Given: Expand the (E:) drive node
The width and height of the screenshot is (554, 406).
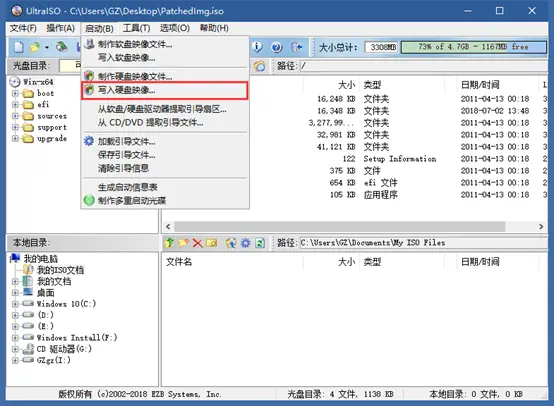Looking at the screenshot, I should click(15, 326).
